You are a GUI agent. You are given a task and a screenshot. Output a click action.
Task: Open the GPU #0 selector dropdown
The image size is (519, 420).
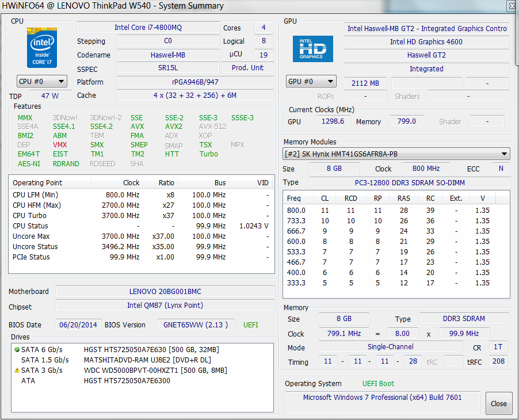(311, 82)
